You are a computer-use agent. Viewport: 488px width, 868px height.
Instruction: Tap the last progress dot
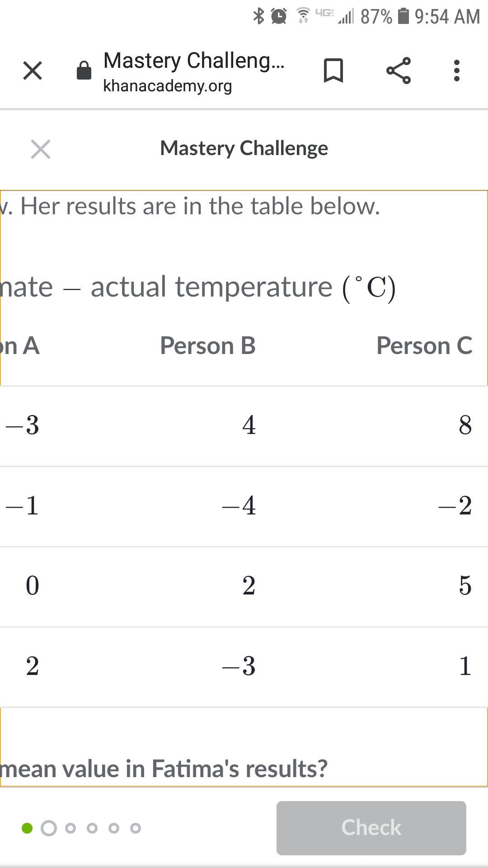[136, 828]
